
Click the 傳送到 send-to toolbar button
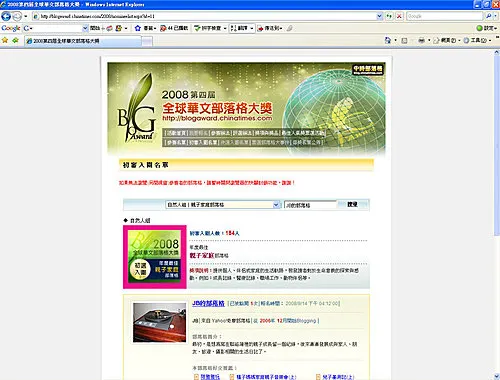(x=270, y=28)
